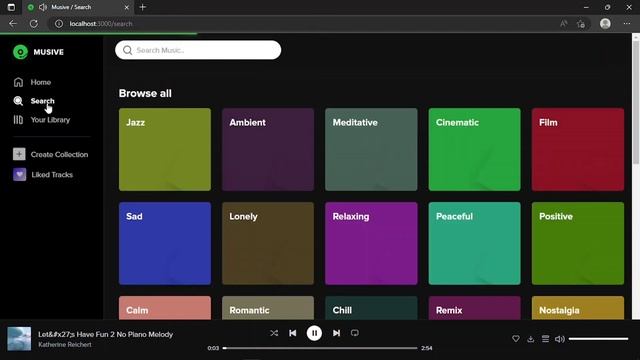Open the Jazz genre tile
640x360 pixels.
pos(165,149)
